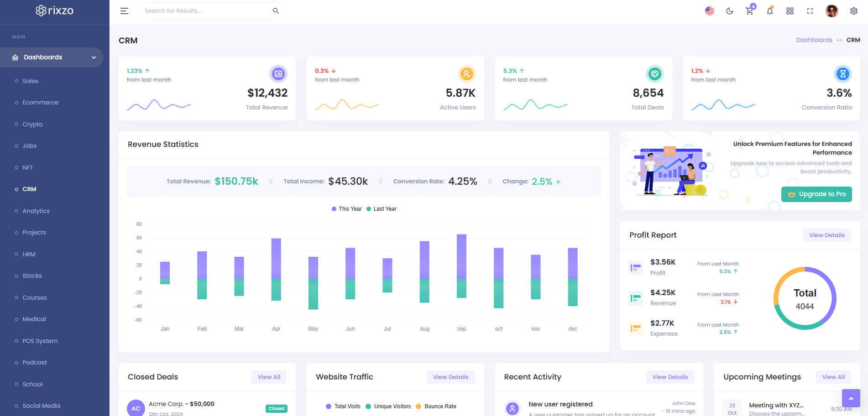Screen dimensions: 868x416
Task: Click the Expenses row icon
Action: coord(636,328)
